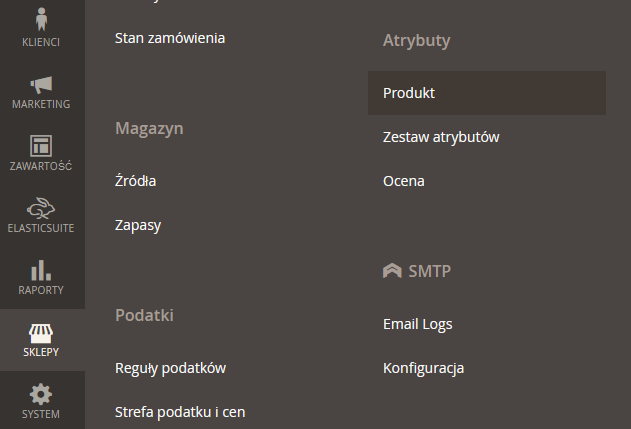
Task: Go to Ocena attributes page
Action: pos(404,181)
